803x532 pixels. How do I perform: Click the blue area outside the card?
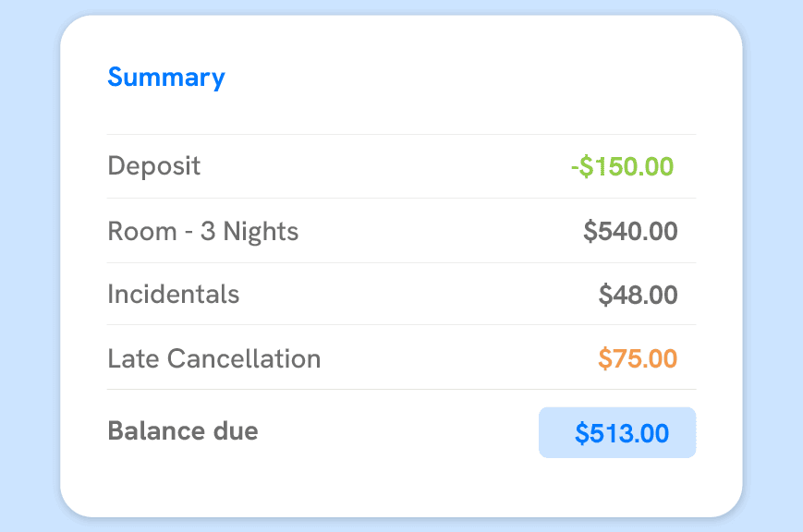28,266
